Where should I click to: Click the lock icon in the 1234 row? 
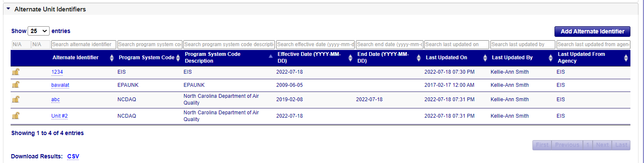(x=16, y=72)
